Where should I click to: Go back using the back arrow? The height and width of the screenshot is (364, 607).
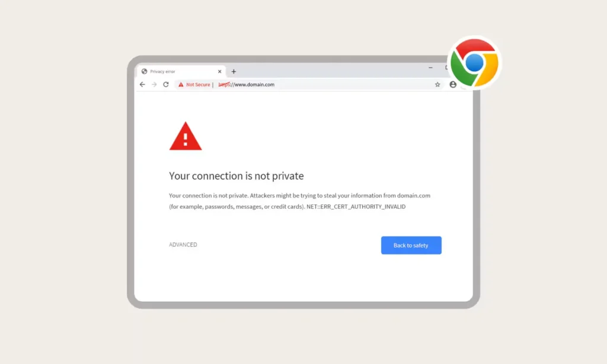[x=142, y=84]
